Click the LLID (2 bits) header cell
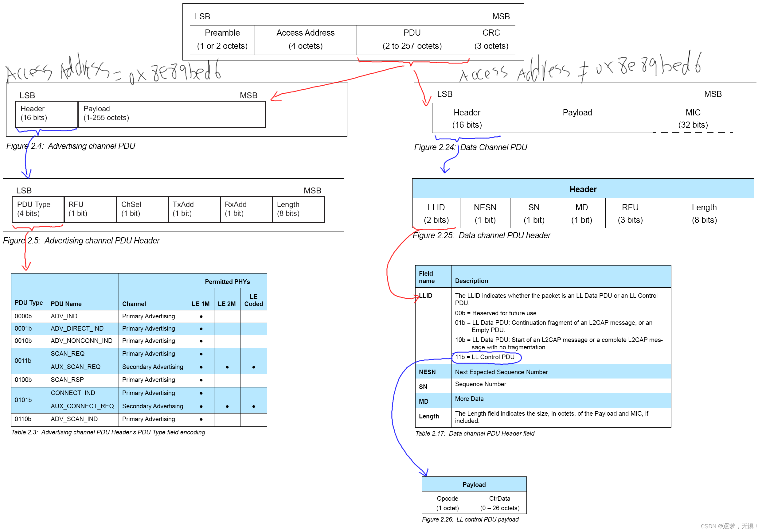 (x=436, y=213)
